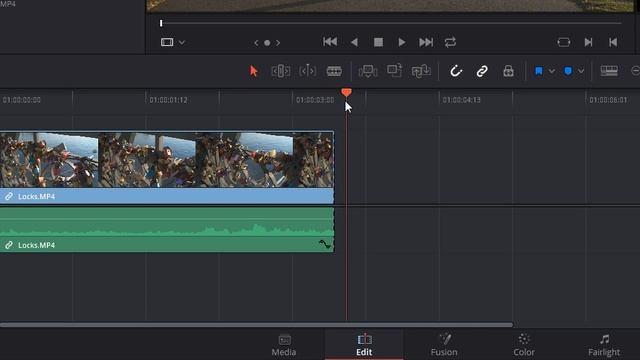This screenshot has width=640, height=360.
Task: Click the Replace Clip icon
Action: [421, 71]
